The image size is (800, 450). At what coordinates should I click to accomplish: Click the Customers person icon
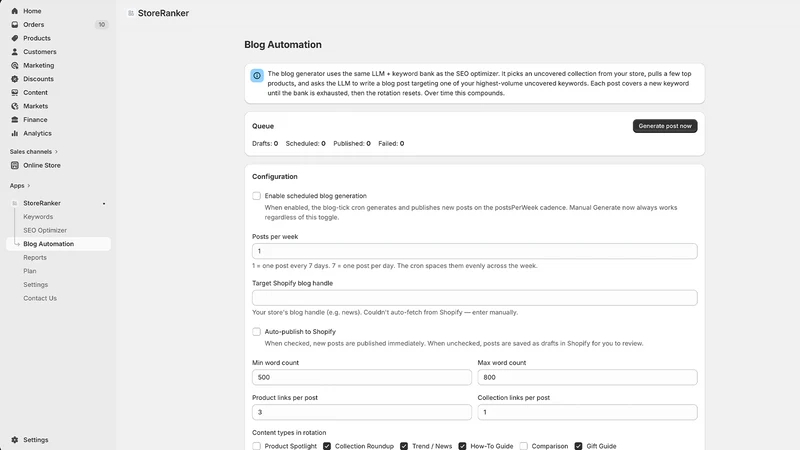(x=15, y=52)
